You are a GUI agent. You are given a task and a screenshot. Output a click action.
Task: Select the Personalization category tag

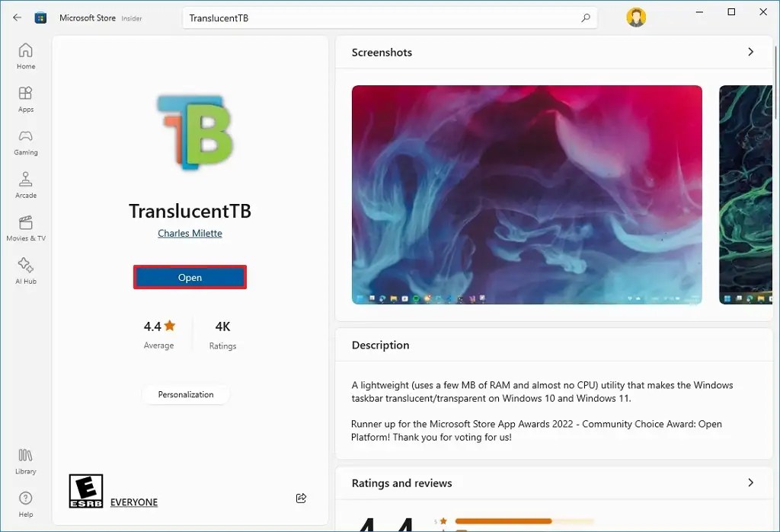click(186, 394)
